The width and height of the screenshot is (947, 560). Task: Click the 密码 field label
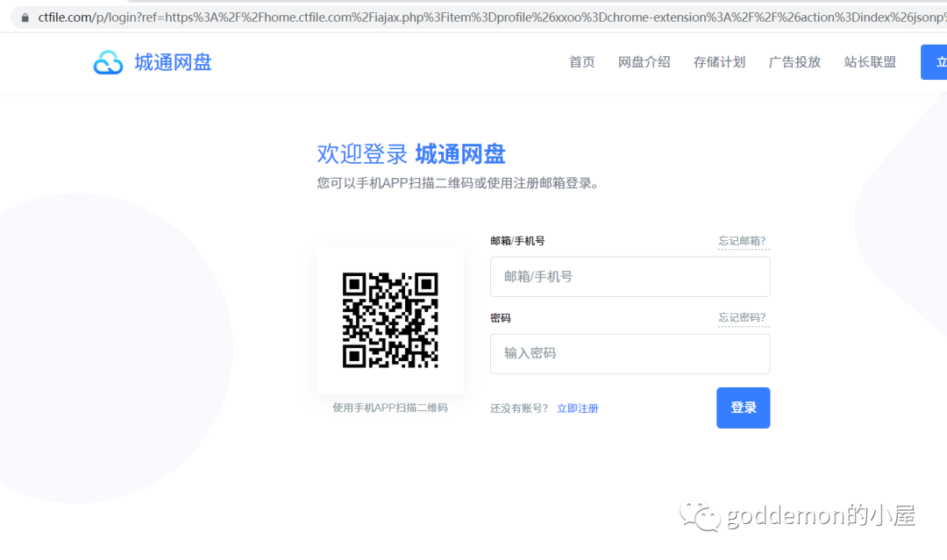(501, 318)
